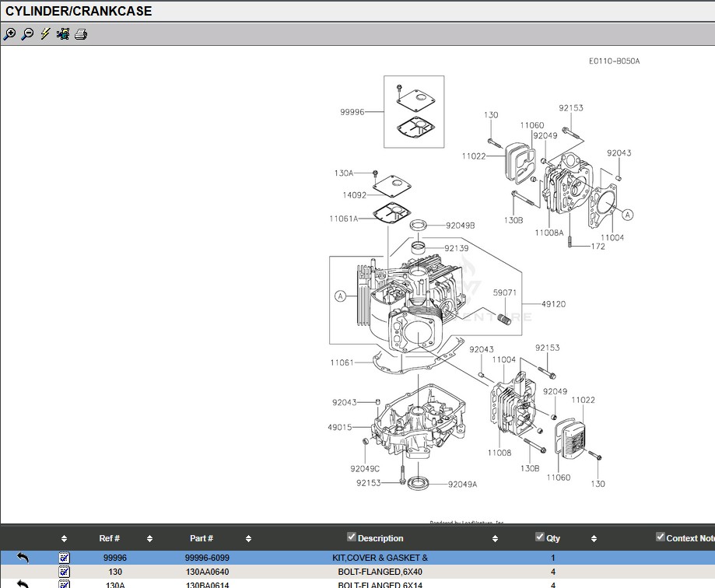Click the lightning bolt toolbar icon

coord(45,34)
